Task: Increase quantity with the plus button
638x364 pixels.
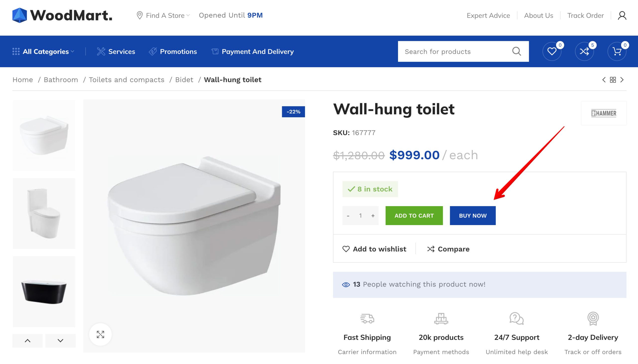Action: [373, 216]
